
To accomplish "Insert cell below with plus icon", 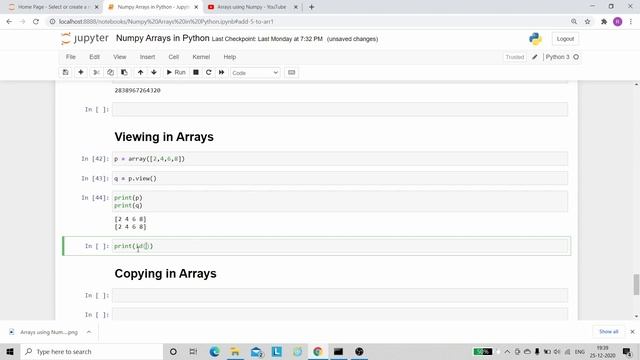I will pyautogui.click(x=81, y=72).
